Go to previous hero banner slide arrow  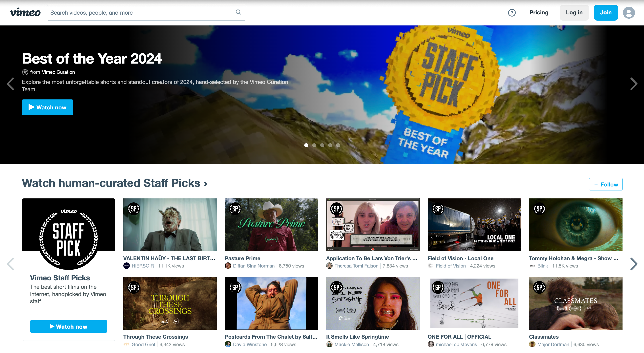[10, 84]
